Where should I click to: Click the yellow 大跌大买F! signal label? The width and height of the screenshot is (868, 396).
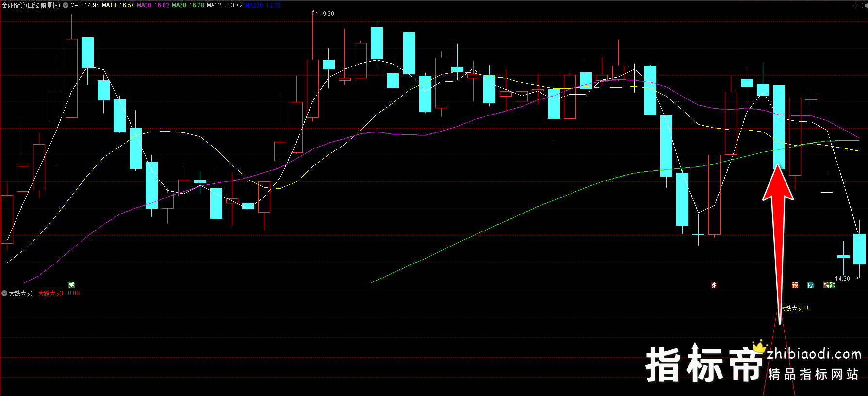[x=795, y=308]
